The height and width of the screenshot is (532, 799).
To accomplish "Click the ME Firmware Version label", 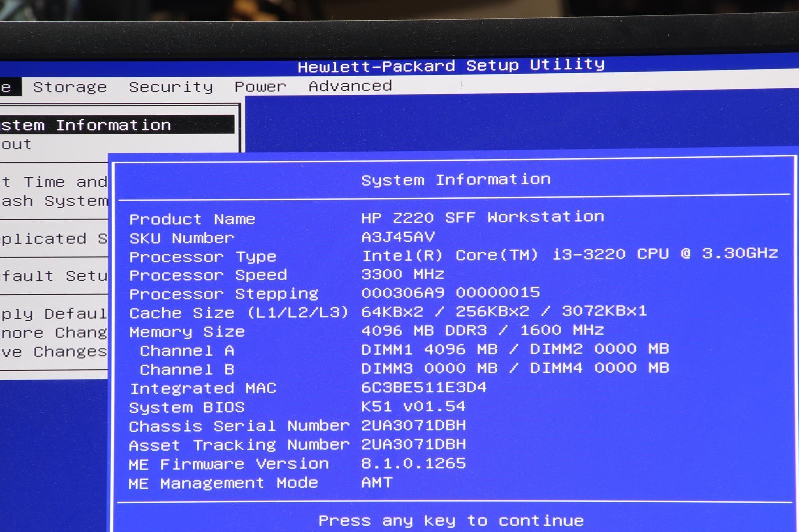I will click(228, 464).
